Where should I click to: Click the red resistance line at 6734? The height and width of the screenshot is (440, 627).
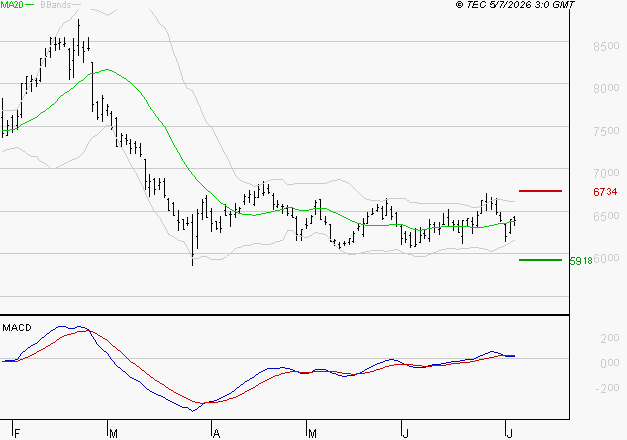point(540,191)
